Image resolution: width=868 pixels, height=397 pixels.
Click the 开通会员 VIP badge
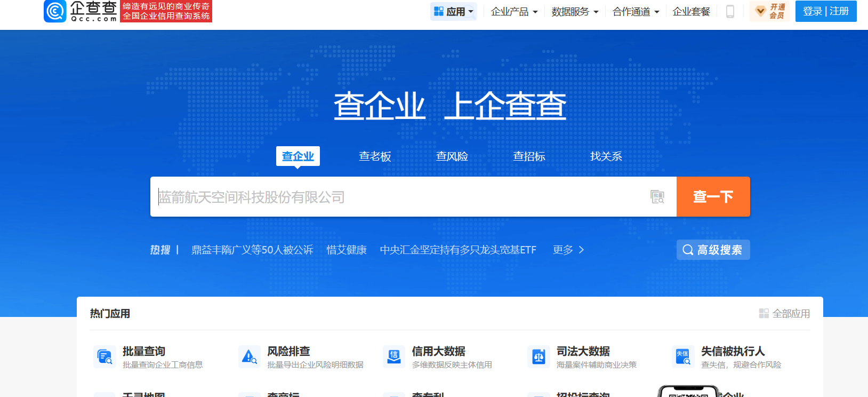pos(769,11)
